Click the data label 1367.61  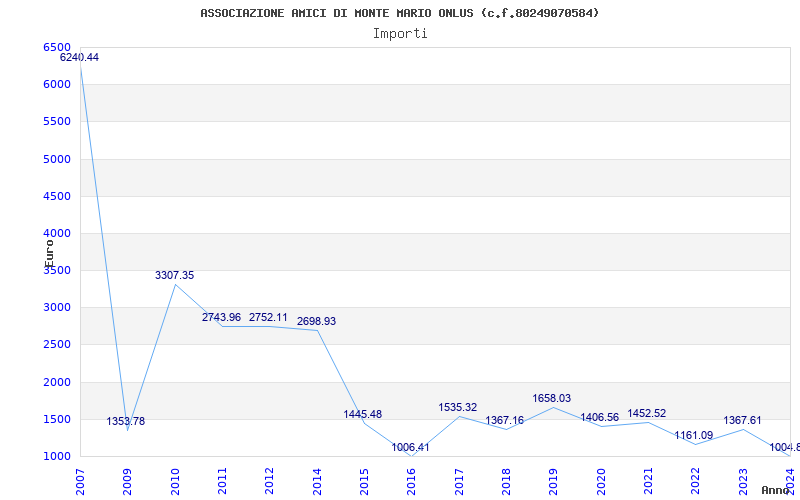tap(742, 420)
